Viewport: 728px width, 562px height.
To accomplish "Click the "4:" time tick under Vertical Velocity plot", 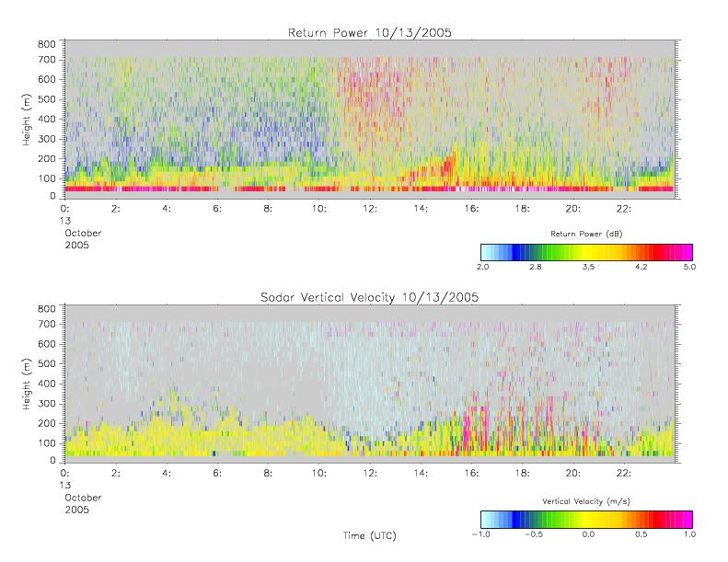I will (x=167, y=474).
